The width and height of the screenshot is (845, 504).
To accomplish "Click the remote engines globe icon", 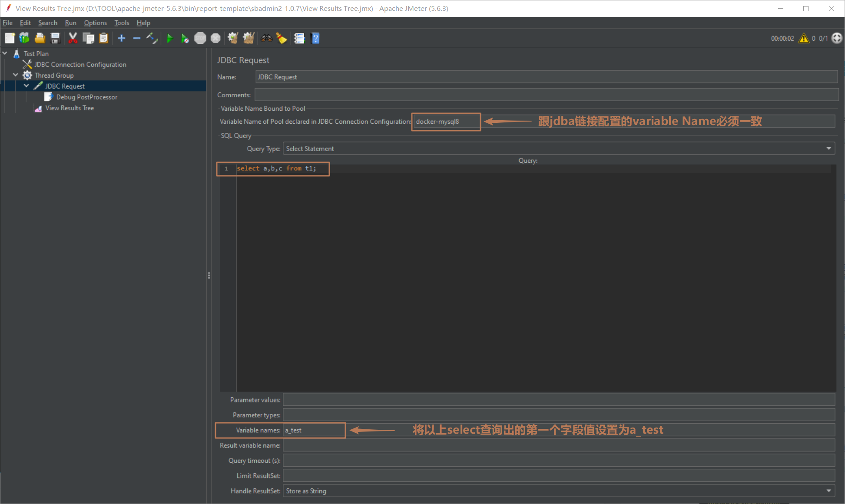I will tap(837, 38).
